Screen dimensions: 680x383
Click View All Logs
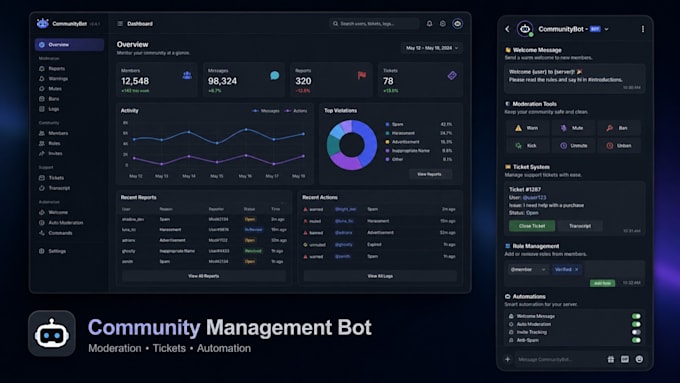tap(380, 276)
